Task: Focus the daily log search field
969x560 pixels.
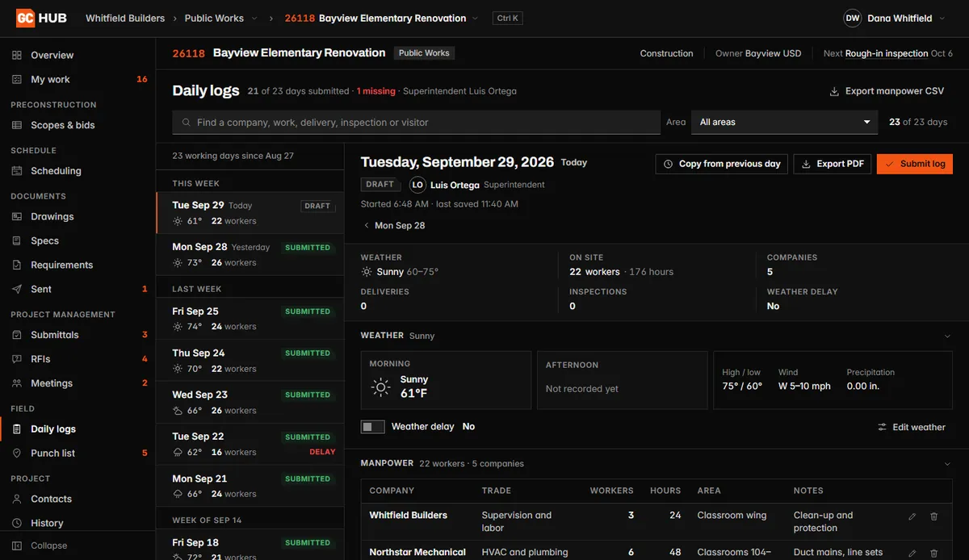Action: (x=416, y=123)
